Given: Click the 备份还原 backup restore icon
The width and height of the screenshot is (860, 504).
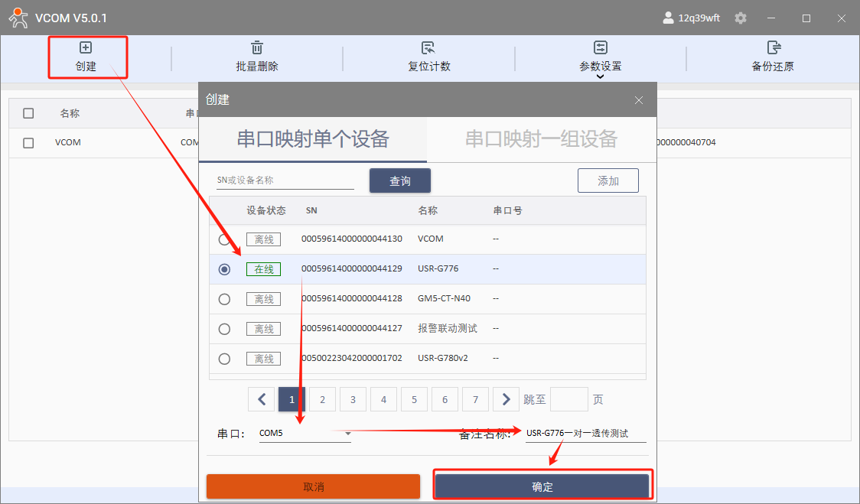Looking at the screenshot, I should [773, 48].
